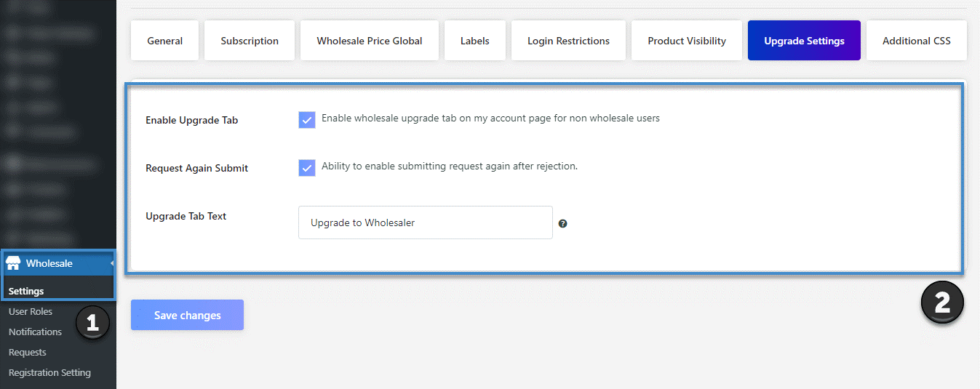The height and width of the screenshot is (389, 980).
Task: Open the Wholesale menu label in sidebar
Action: [x=49, y=263]
